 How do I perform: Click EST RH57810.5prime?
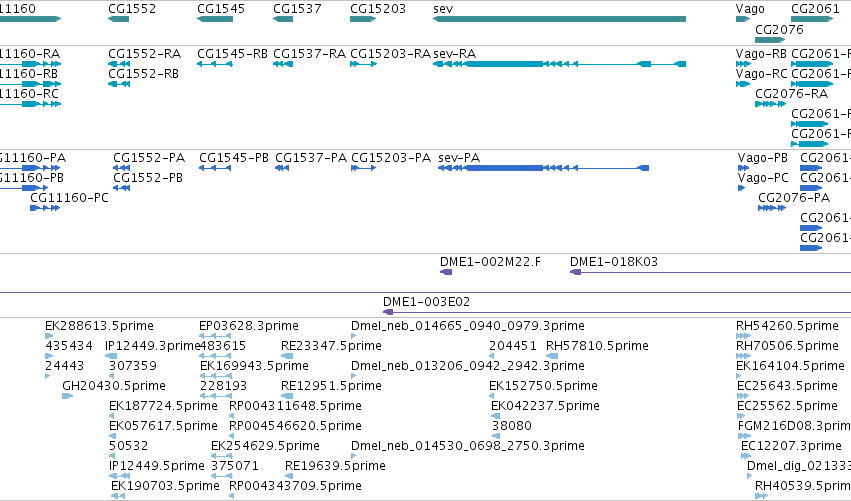pos(552,356)
